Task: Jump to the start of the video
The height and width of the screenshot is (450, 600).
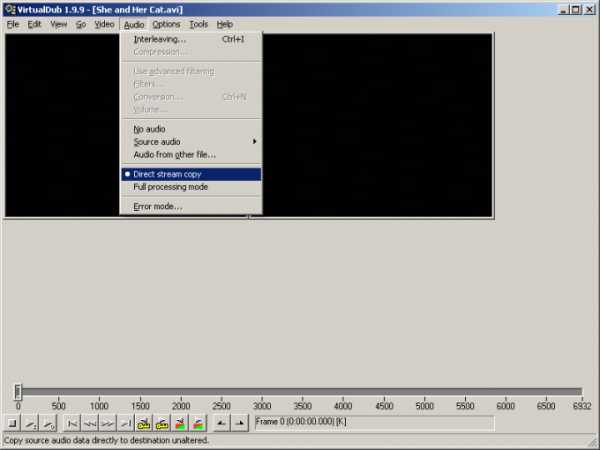Action: [72, 424]
